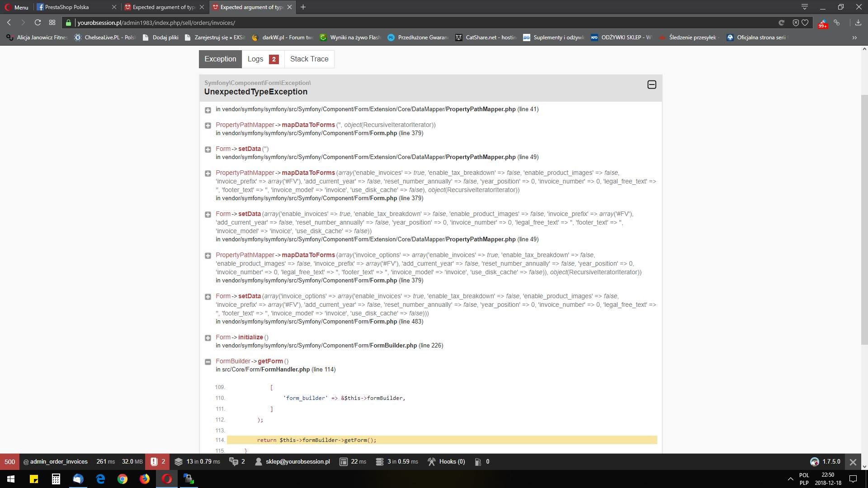The height and width of the screenshot is (488, 868).
Task: Open the Hooks profiler panel icon
Action: pyautogui.click(x=432, y=461)
